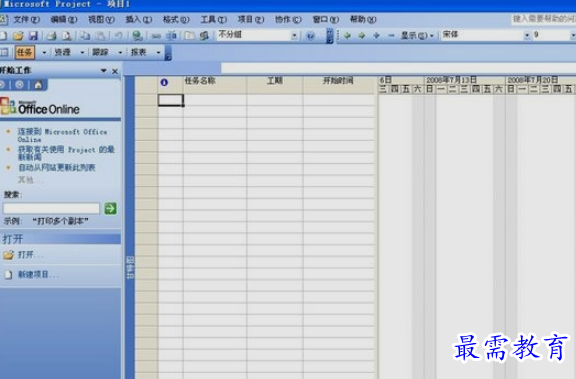Open Project help question mark icon
576x379 pixels.
tap(310, 36)
